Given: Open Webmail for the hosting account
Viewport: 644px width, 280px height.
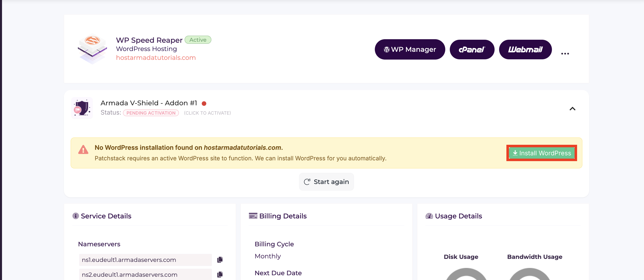Looking at the screenshot, I should (525, 49).
